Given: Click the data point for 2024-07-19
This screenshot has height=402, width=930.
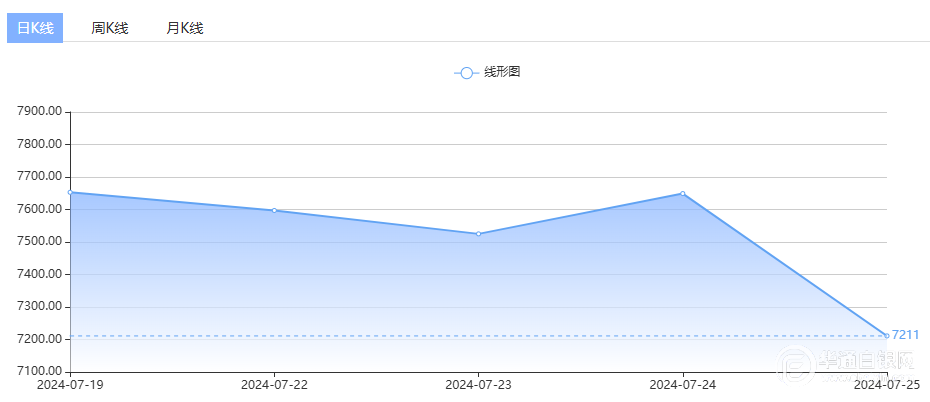Looking at the screenshot, I should coord(71,192).
